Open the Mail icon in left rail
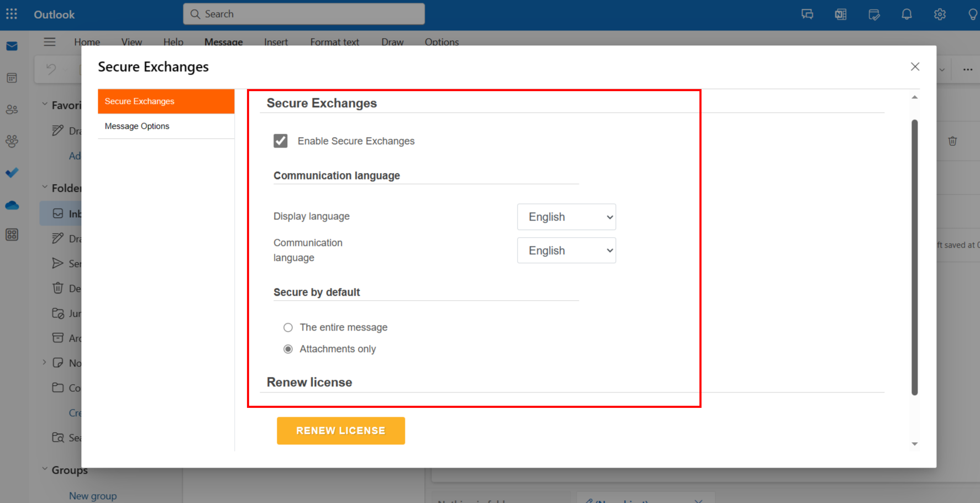Image resolution: width=980 pixels, height=503 pixels. [x=12, y=46]
